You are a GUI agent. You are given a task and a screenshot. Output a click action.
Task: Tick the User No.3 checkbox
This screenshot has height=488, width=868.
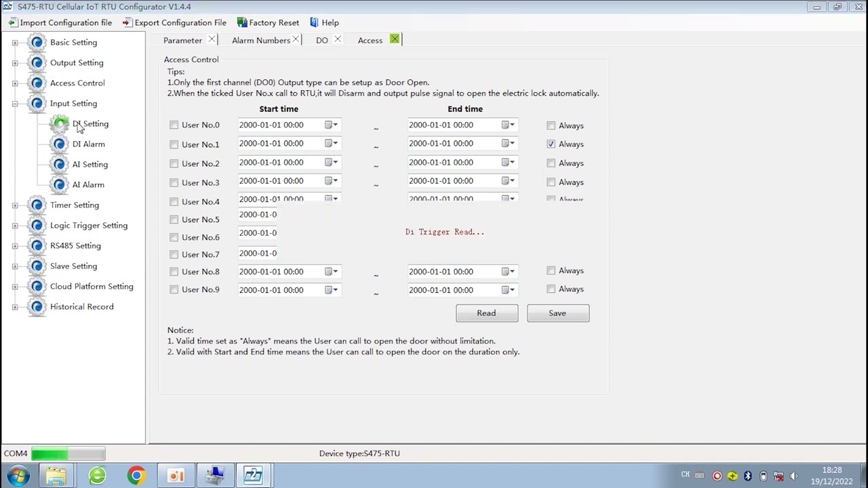174,182
